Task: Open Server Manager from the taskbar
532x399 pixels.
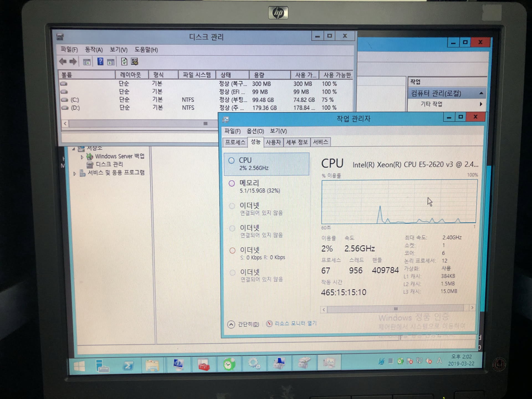Action: pos(102,365)
